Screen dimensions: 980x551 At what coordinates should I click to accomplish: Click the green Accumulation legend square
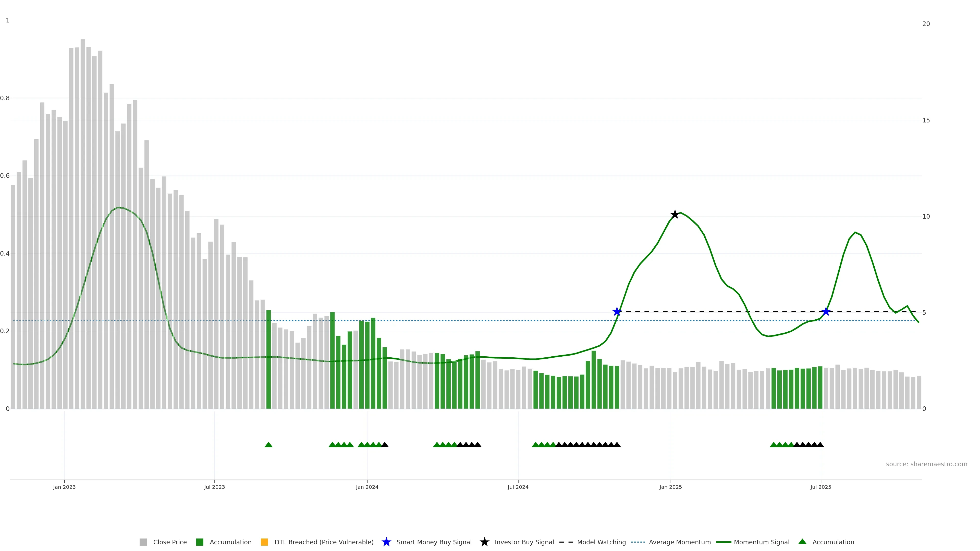pos(199,542)
